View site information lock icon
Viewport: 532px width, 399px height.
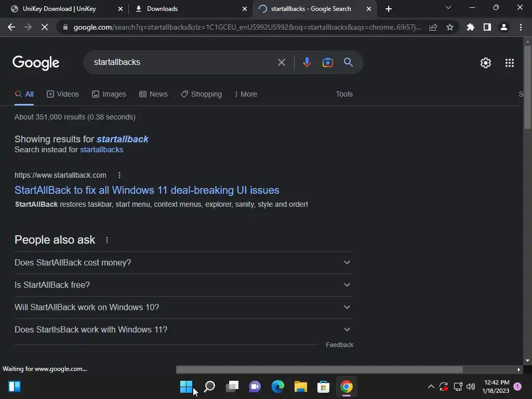[x=65, y=27]
